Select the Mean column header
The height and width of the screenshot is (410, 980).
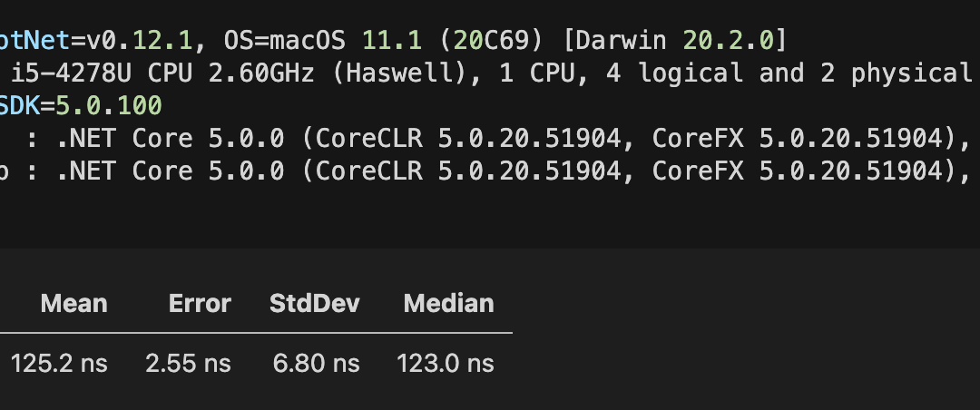coord(73,303)
